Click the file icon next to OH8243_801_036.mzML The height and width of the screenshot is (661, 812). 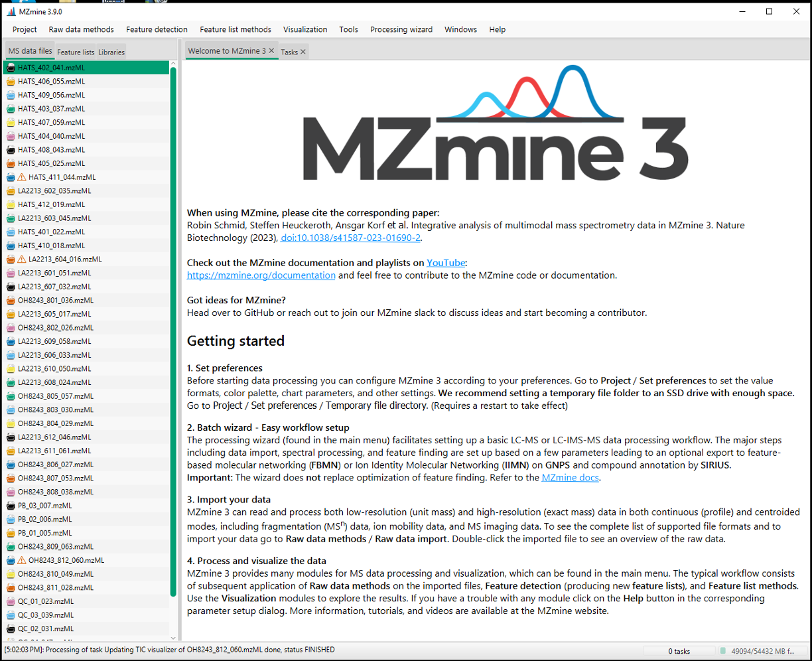(11, 300)
